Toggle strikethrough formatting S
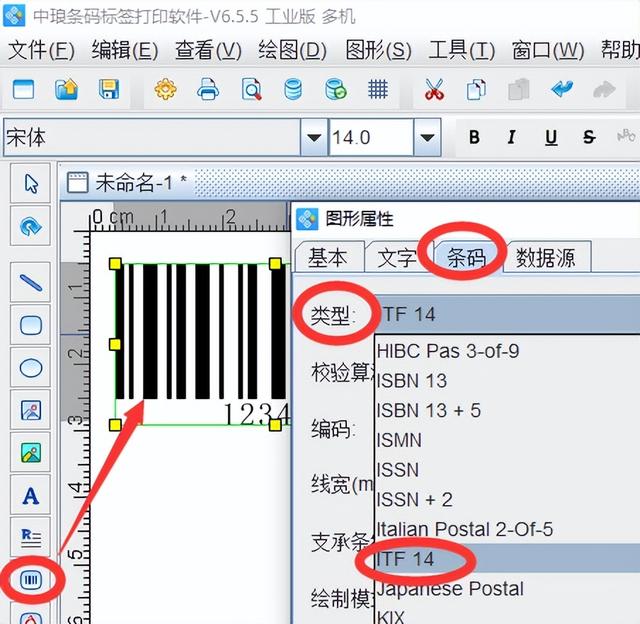The width and height of the screenshot is (640, 624). pyautogui.click(x=589, y=137)
